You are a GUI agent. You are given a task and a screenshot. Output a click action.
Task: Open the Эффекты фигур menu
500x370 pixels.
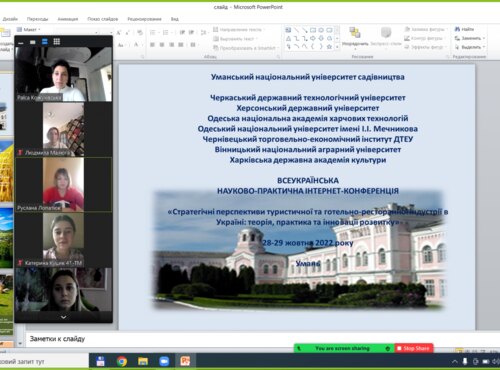[425, 47]
